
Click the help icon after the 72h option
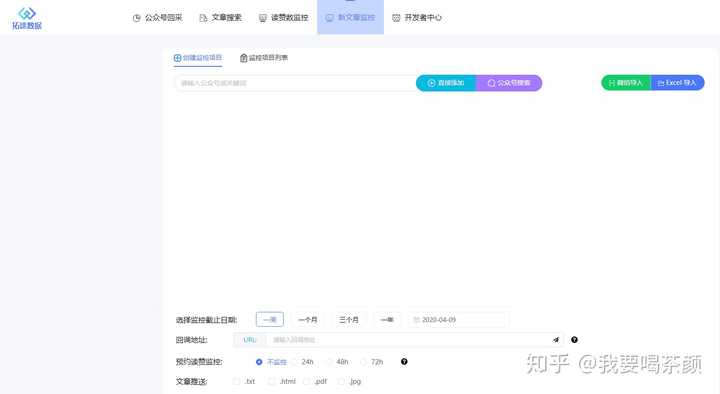(x=404, y=361)
